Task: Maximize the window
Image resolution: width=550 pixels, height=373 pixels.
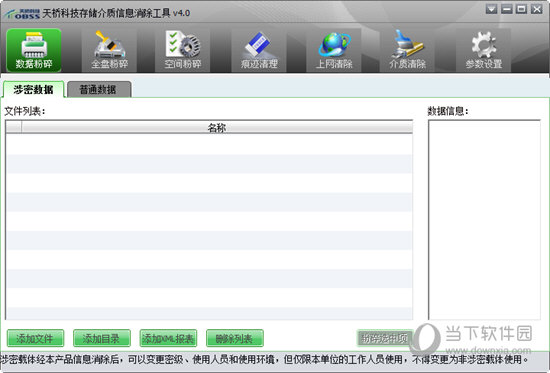Action: point(521,9)
